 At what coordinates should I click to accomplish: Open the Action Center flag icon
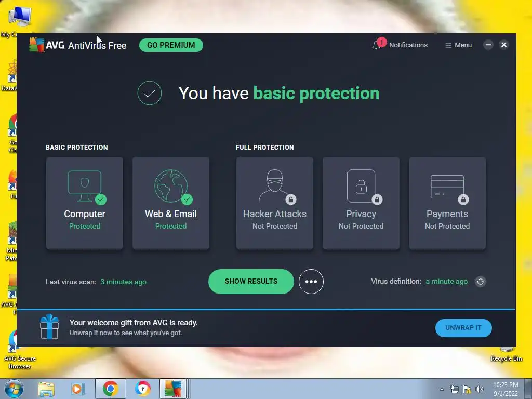(467, 389)
